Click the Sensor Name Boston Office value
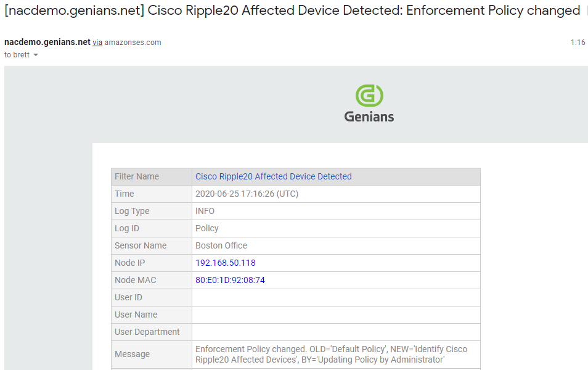Viewport: 588px width, 370px height. (221, 245)
